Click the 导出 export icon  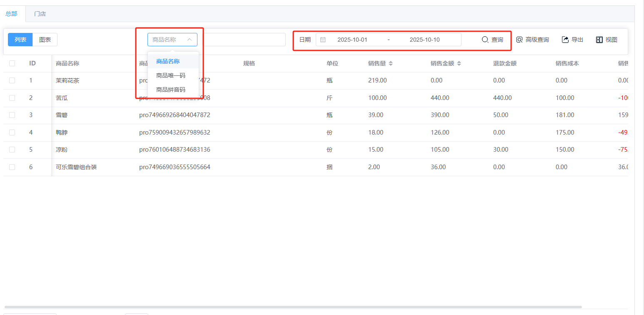[x=565, y=40]
